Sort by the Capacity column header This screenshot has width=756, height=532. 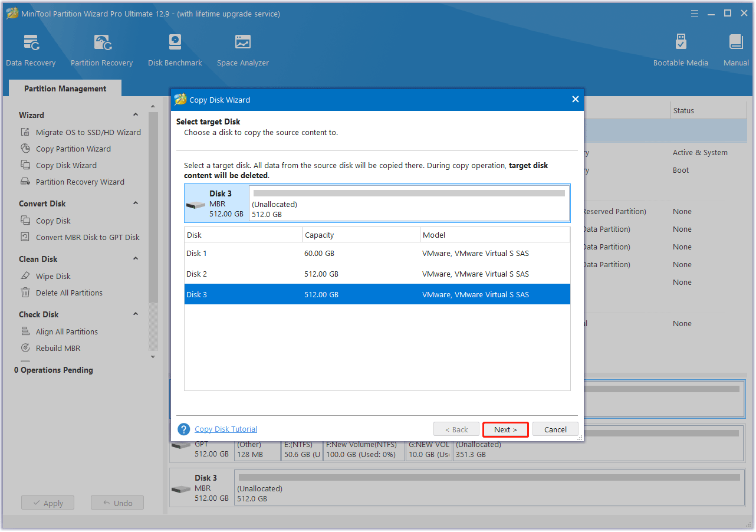point(361,235)
